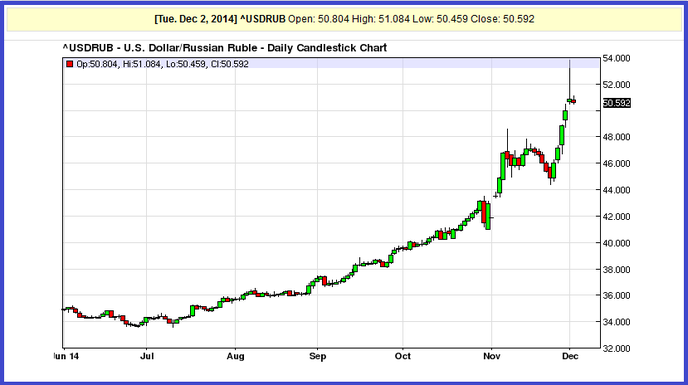Click the Sep x-axis label
Image resolution: width=688 pixels, height=385 pixels.
pyautogui.click(x=317, y=356)
